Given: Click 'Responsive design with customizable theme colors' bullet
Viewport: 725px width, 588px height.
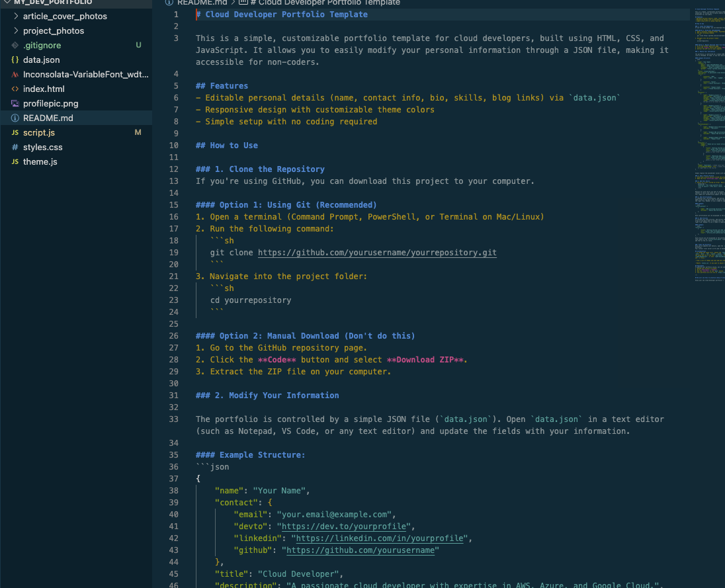Looking at the screenshot, I should (315, 110).
